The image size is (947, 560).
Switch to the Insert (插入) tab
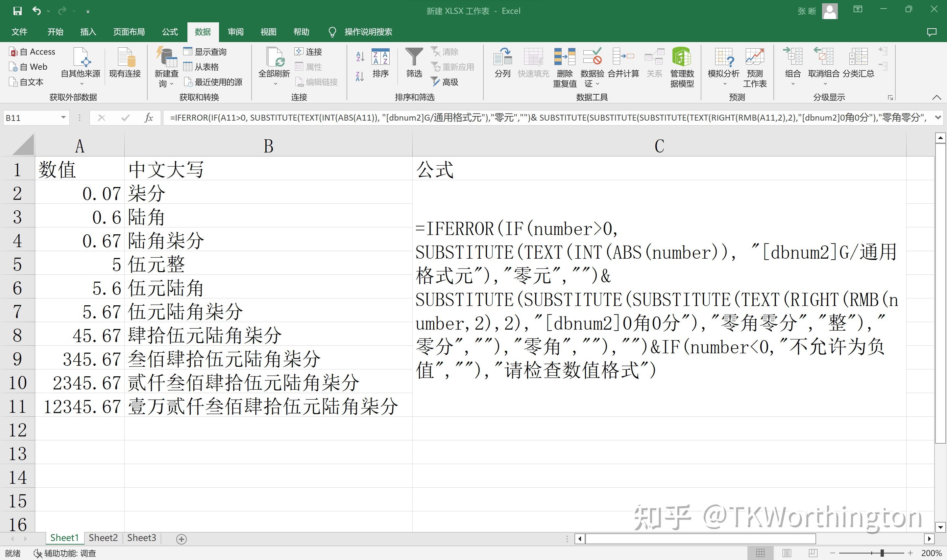coord(88,32)
